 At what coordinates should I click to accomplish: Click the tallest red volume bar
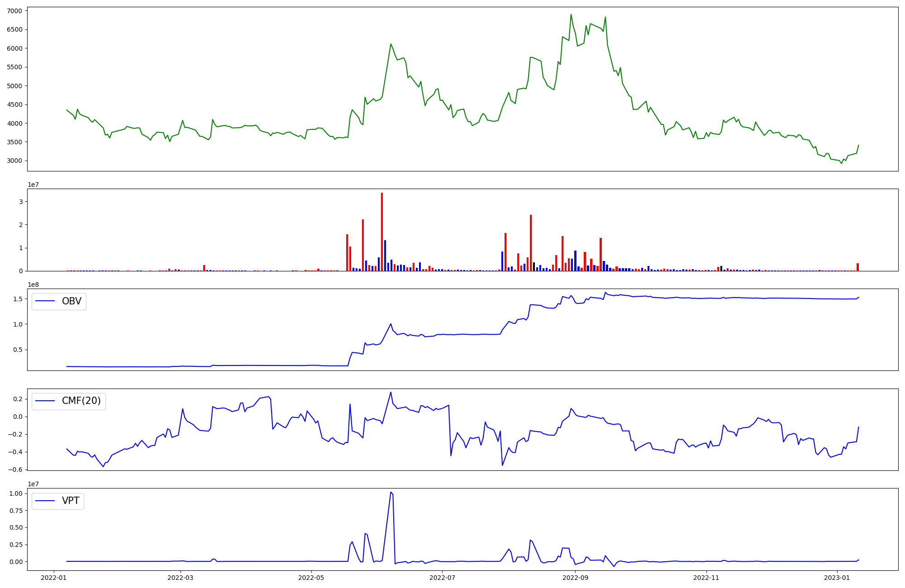(x=382, y=232)
